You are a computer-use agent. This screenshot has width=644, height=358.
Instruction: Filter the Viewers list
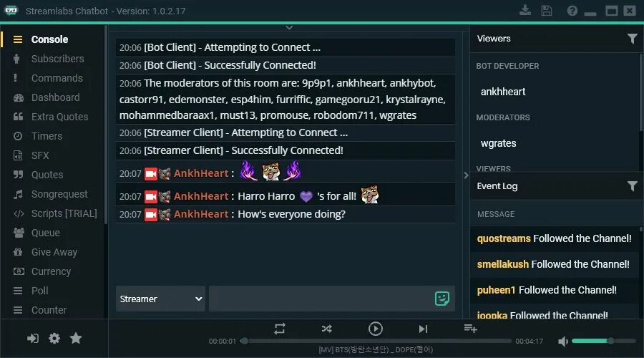[633, 39]
